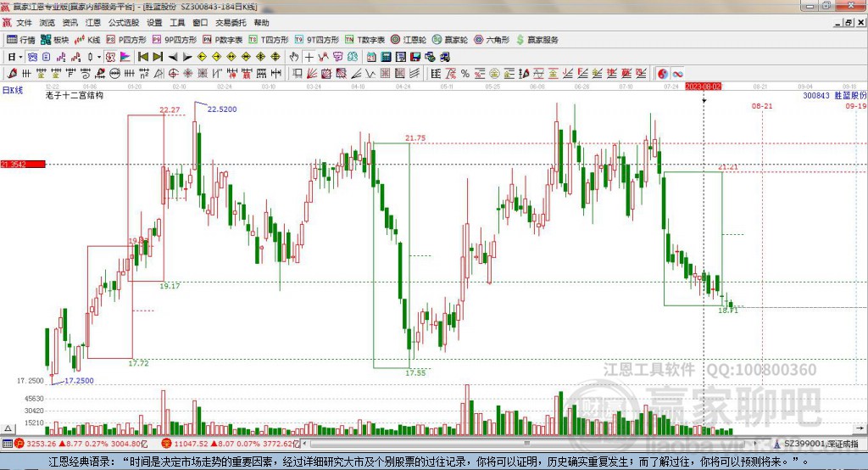Click the 赢家服务 button
Screen dimensions: 868x470
[537, 39]
